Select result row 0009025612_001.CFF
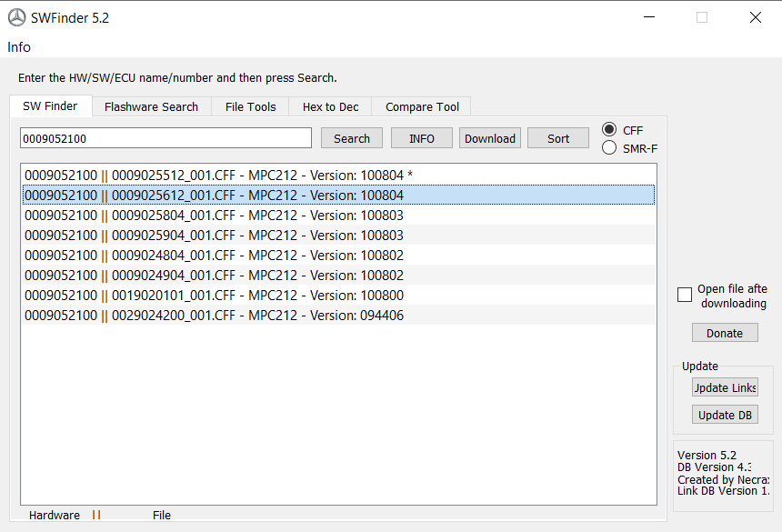 338,195
